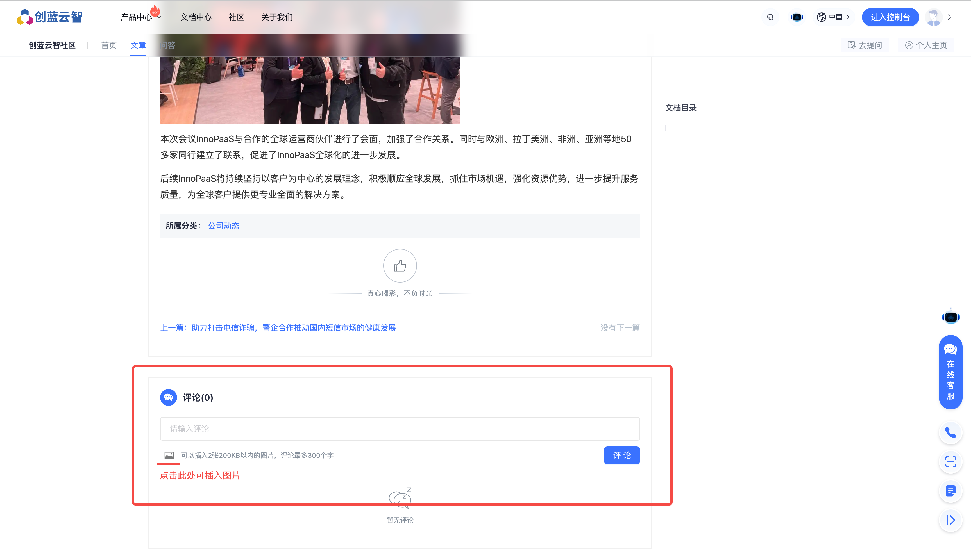Click the insert image icon
Image resolution: width=971 pixels, height=560 pixels.
[169, 455]
